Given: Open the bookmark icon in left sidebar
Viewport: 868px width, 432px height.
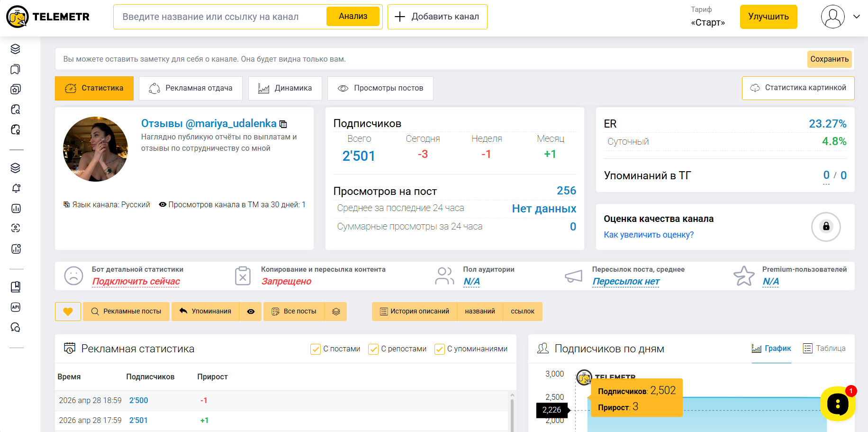Looking at the screenshot, I should click(x=16, y=70).
